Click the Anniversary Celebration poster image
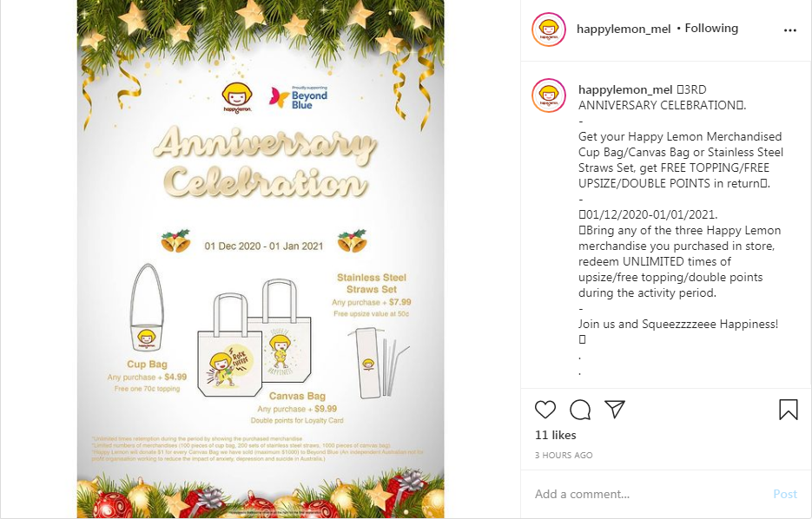The width and height of the screenshot is (812, 519). tap(261, 259)
